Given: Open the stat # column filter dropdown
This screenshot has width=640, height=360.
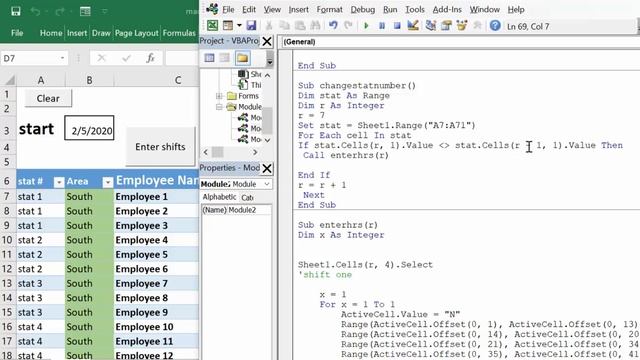Looking at the screenshot, I should coord(59,182).
